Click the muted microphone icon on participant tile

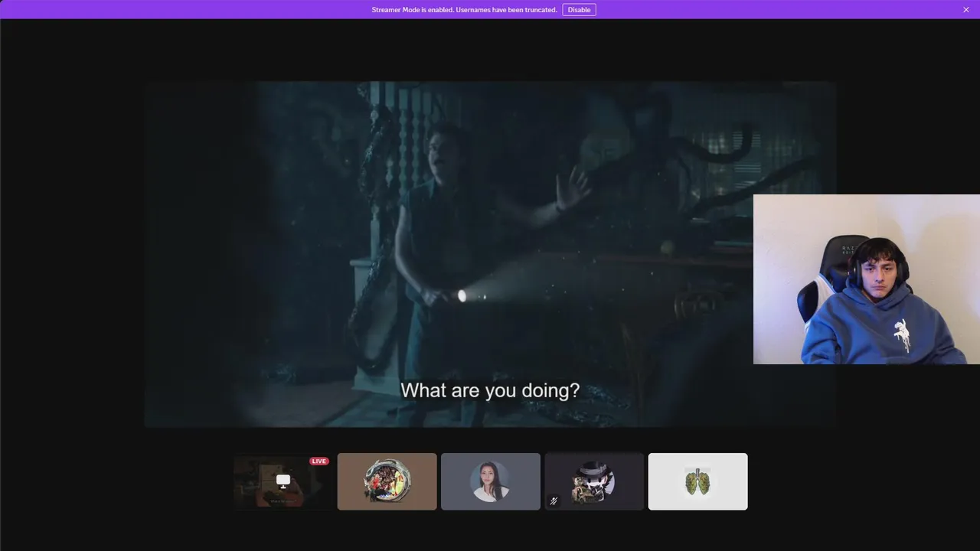[554, 501]
